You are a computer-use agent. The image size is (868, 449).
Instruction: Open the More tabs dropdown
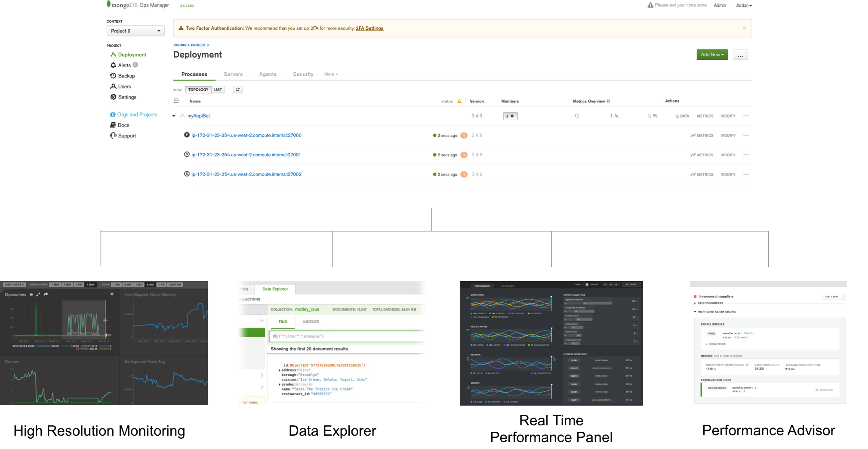[331, 74]
